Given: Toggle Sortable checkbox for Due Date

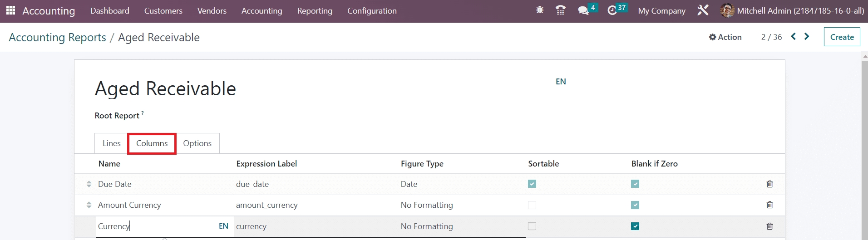Looking at the screenshot, I should 532,184.
